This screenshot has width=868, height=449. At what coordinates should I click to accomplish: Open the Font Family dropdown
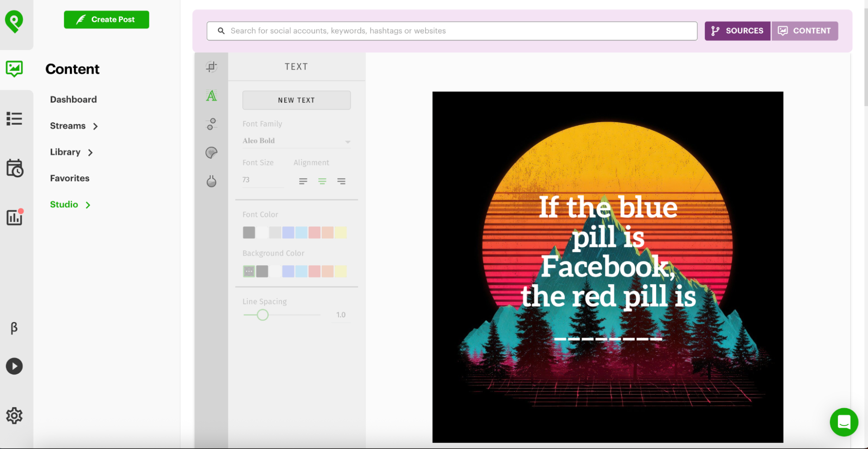tap(296, 141)
